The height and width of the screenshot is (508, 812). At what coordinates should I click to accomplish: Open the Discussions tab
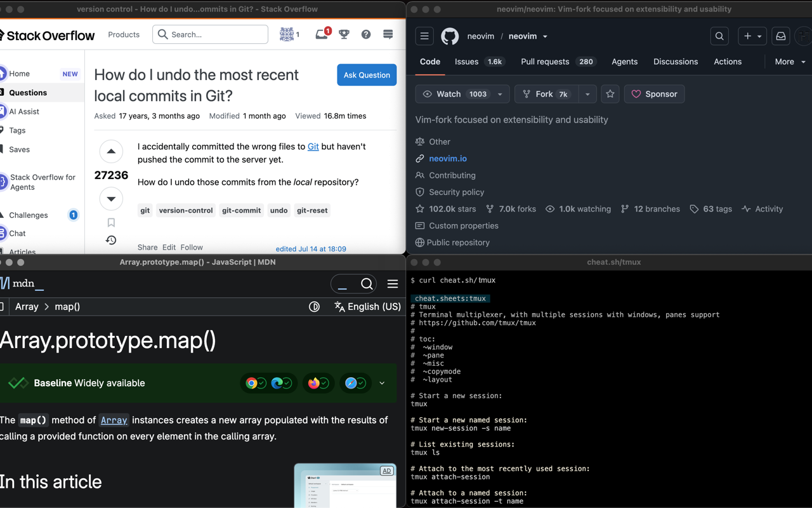(x=676, y=62)
